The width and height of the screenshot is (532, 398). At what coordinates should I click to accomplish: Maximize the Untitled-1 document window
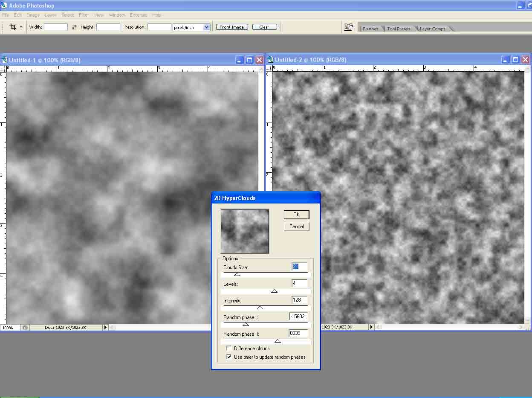(x=249, y=60)
